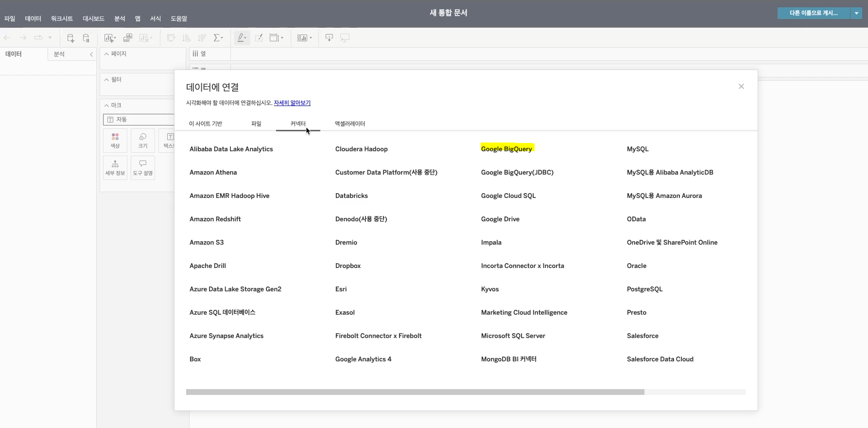The height and width of the screenshot is (428, 868).
Task: Open the replay speed dropdown arrow
Action: point(50,37)
